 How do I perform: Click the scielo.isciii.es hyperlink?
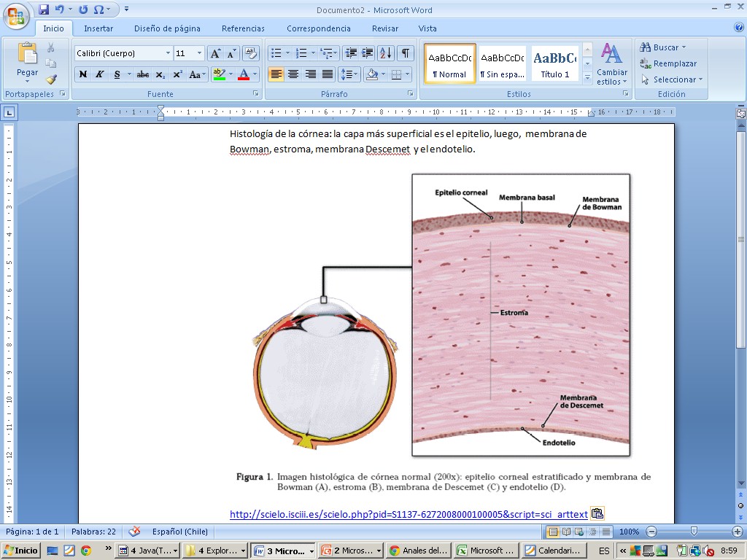coord(408,514)
